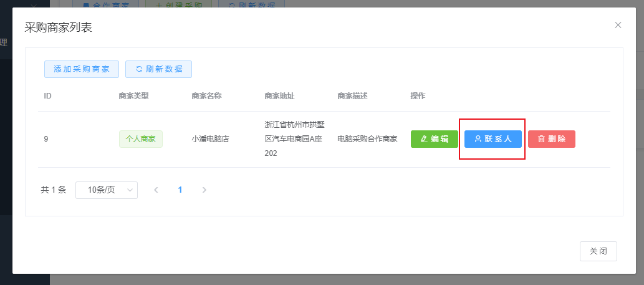The width and height of the screenshot is (644, 285).
Task: Expand the 10条/页 page size dropdown
Action: tap(107, 190)
